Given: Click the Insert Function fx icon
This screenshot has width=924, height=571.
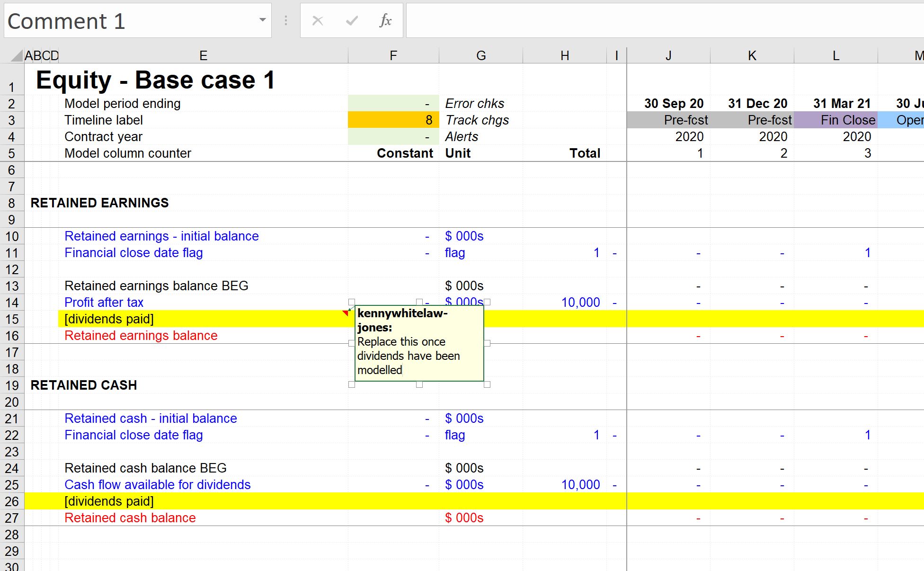Looking at the screenshot, I should coord(385,20).
